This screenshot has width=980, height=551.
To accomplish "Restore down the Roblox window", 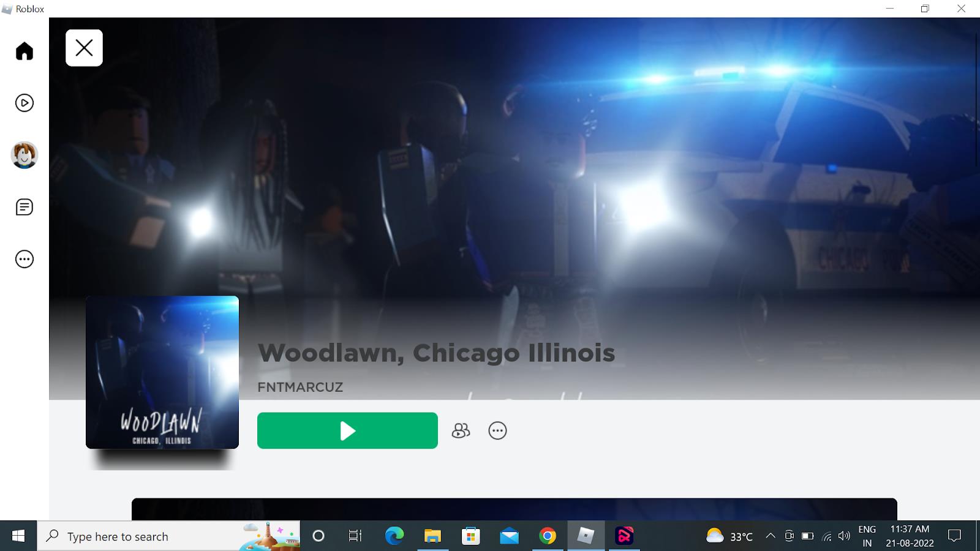I will coord(925,9).
